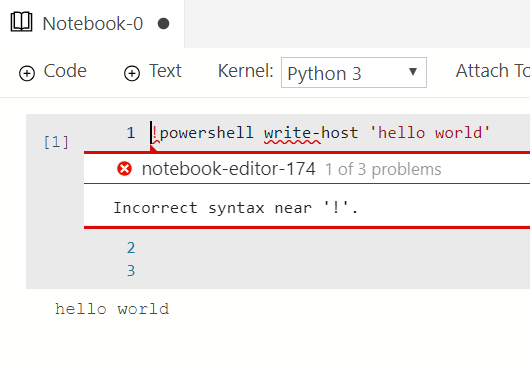Click the red error icon in problem popup
This screenshot has width=530, height=377.
[x=124, y=168]
